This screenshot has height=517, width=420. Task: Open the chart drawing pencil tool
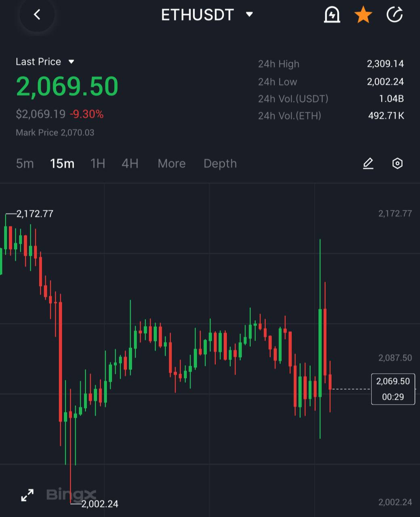368,164
